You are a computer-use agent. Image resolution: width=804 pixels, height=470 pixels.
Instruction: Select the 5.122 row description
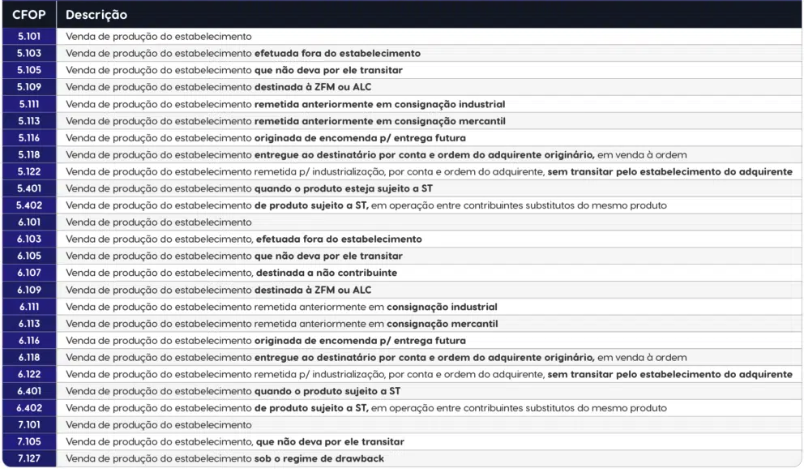click(430, 171)
